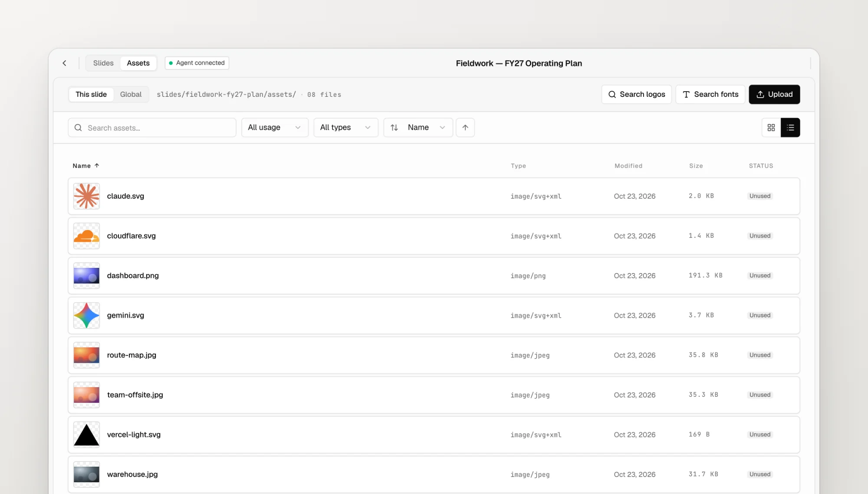Open the Name sort-by dropdown
868x494 pixels.
418,128
